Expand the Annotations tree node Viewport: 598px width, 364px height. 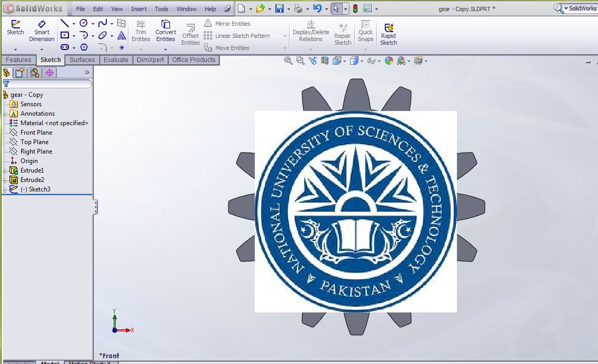click(5, 114)
